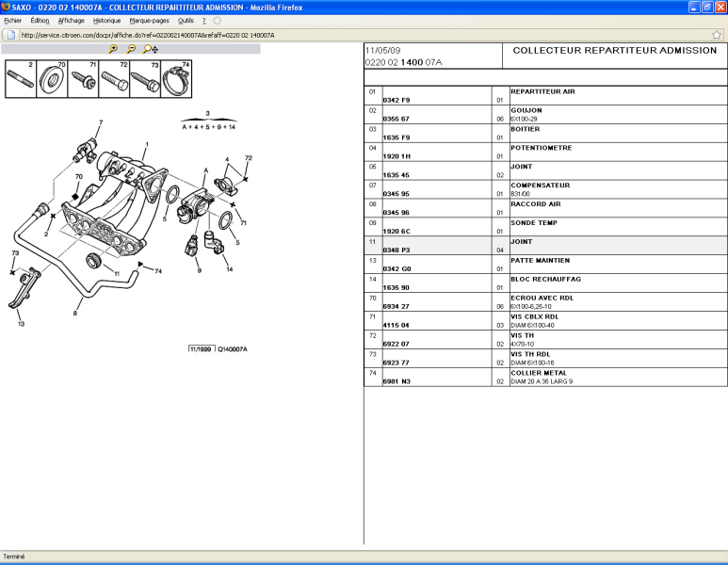Click the COLLECTEUR REPARTITEUR ADMISSION page heading
Viewport: 728px width, 565px height.
click(x=615, y=50)
